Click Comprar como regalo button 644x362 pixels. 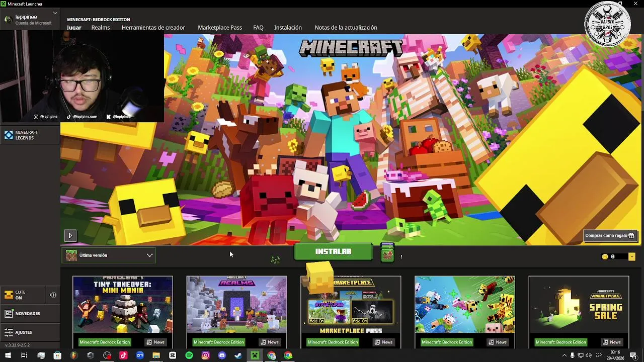tap(609, 235)
